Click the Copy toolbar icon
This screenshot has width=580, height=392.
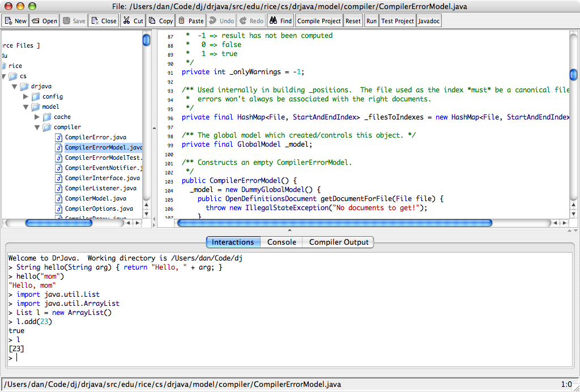tap(152, 21)
